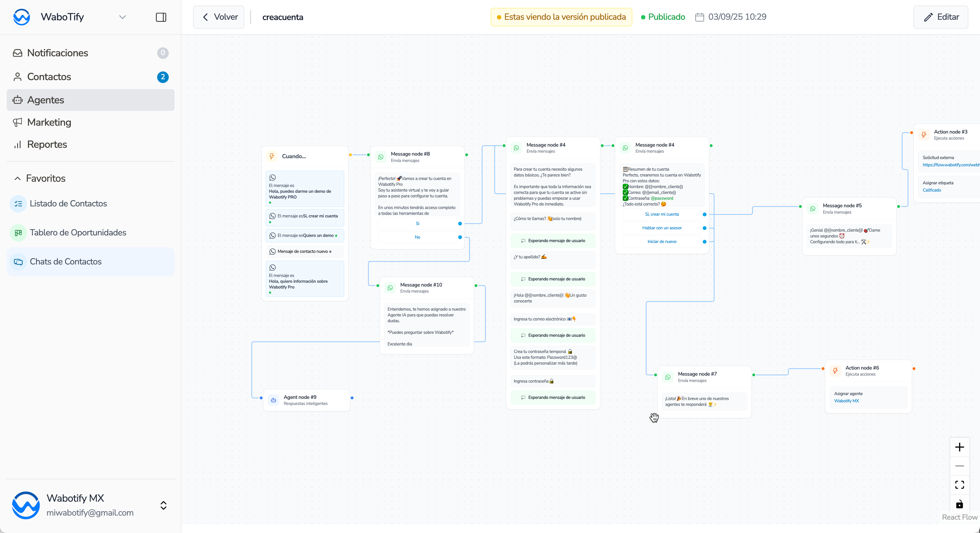
Task: Click the 'Mensaje de contacto nuevo' trigger row
Action: coord(305,252)
